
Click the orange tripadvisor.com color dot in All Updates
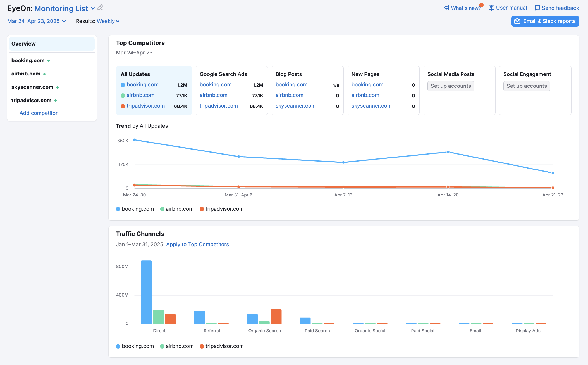[x=123, y=106]
